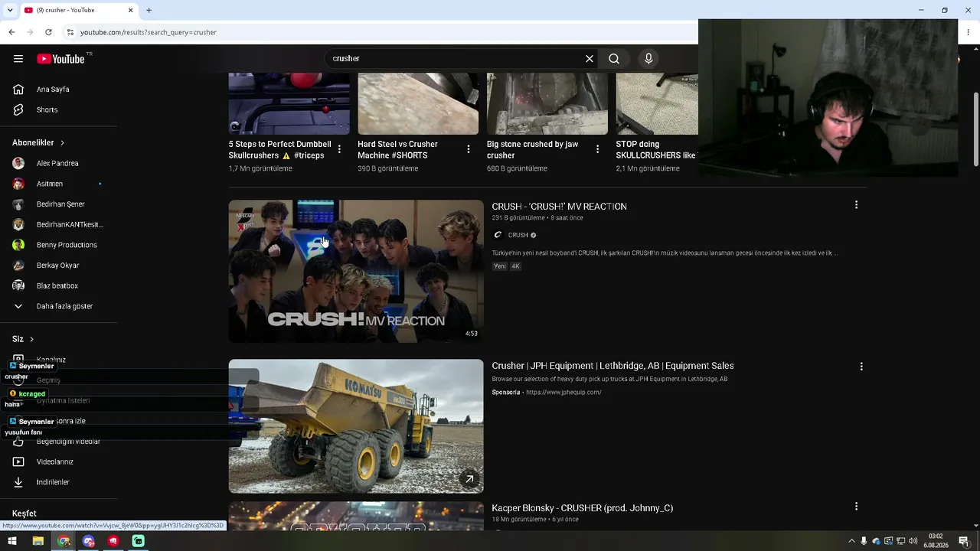Open the Videolarınız play icon

(18, 462)
